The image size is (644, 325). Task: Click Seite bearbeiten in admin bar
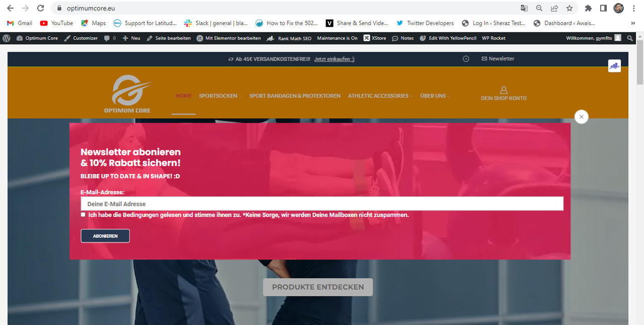point(169,38)
